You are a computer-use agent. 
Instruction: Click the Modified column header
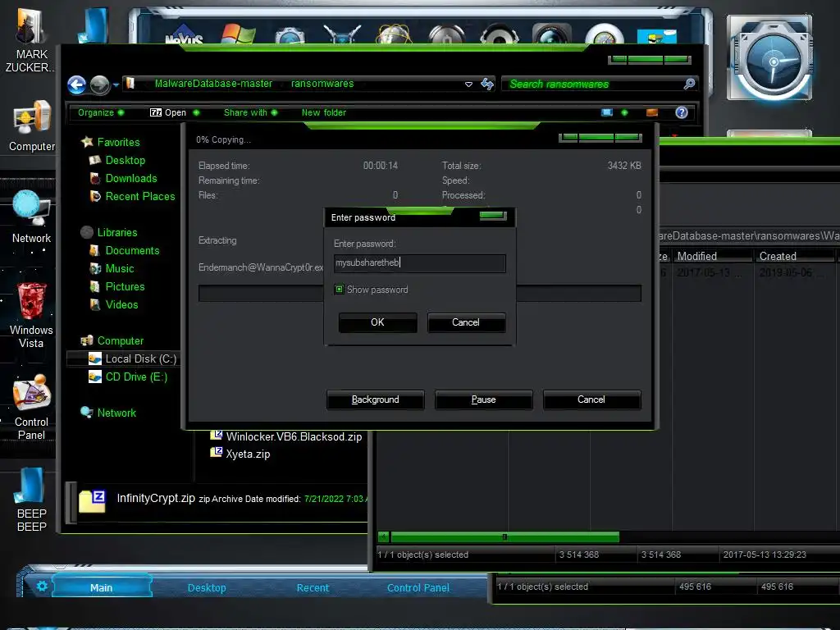click(x=713, y=256)
